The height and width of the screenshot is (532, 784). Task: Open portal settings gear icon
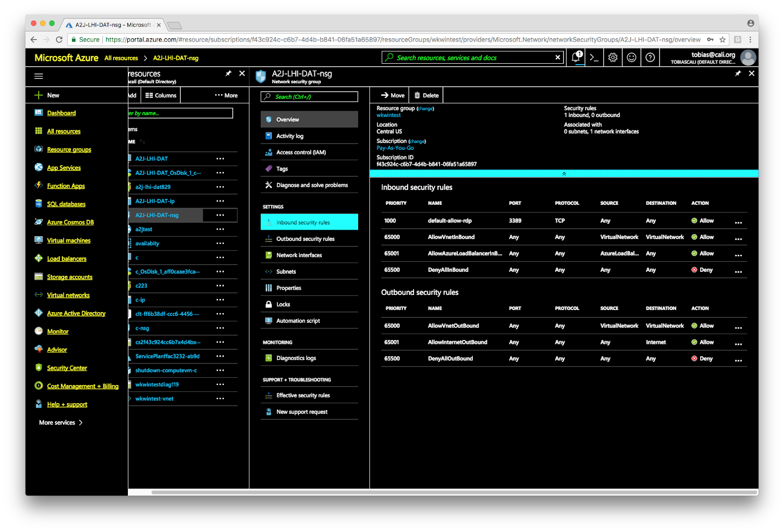click(x=612, y=57)
